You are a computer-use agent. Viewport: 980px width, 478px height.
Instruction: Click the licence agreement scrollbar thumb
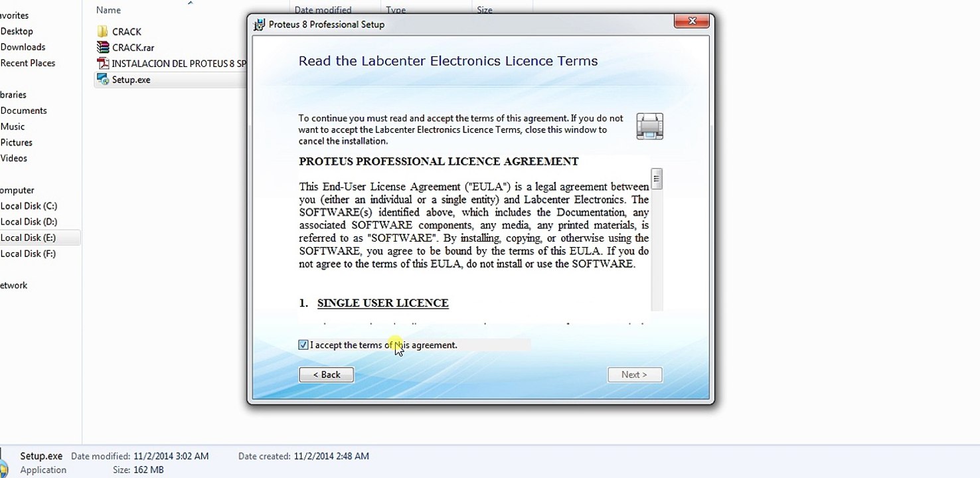tap(657, 179)
